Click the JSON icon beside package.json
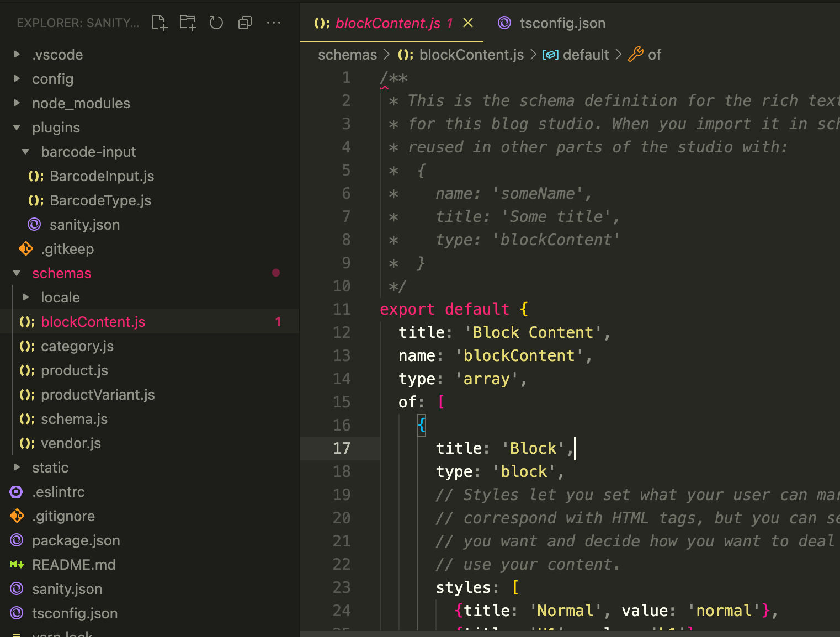The width and height of the screenshot is (840, 637). [x=17, y=540]
